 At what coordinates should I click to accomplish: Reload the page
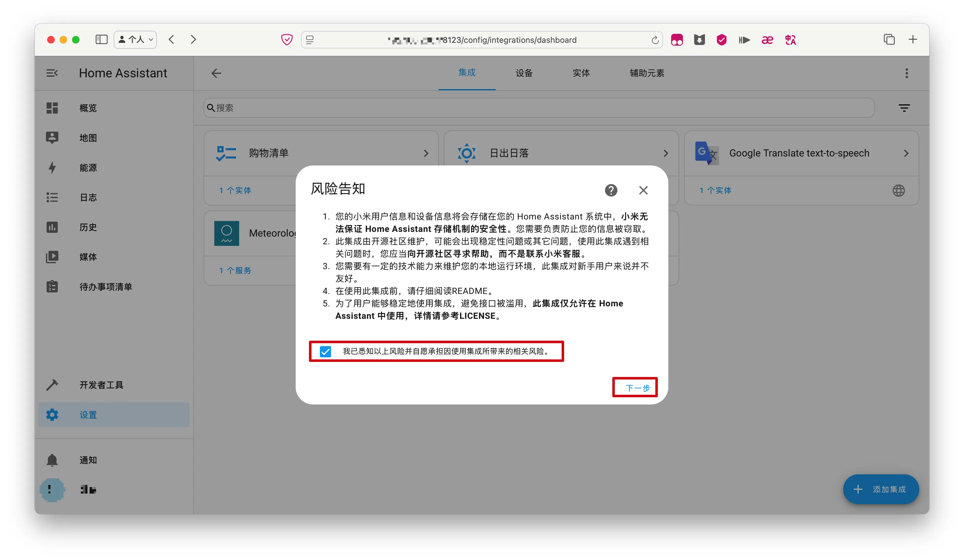coord(655,40)
